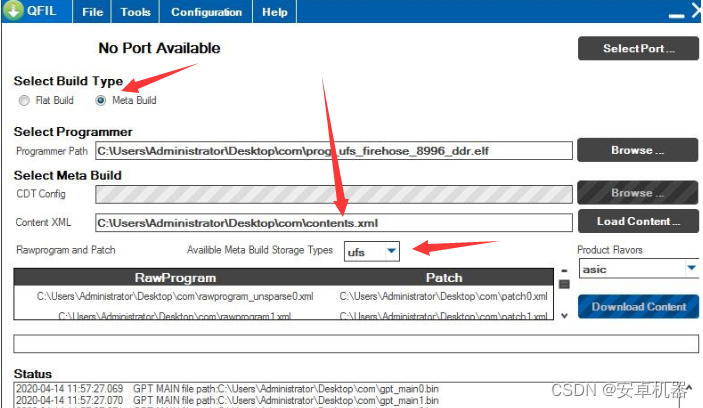Image resolution: width=703 pixels, height=408 pixels.
Task: Select the gpt_main1.bin status log line
Action: (x=227, y=400)
